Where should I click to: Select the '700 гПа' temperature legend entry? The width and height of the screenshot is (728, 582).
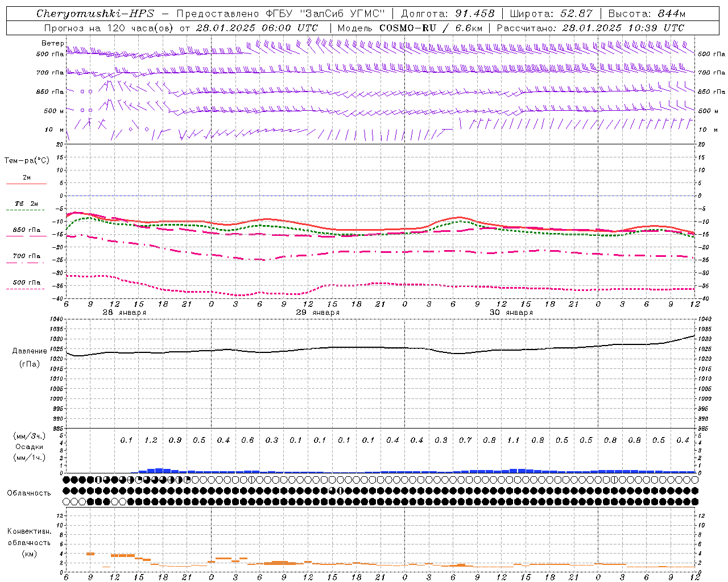[x=27, y=256]
